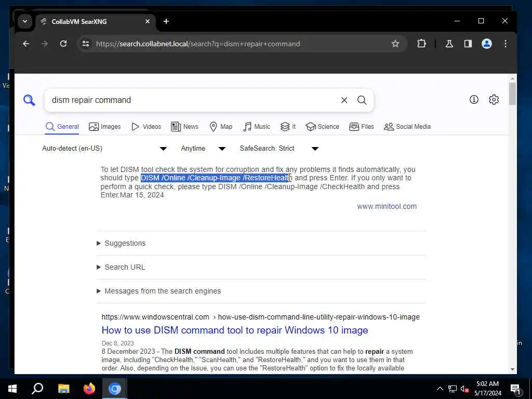Expand Messages from the search engines

click(x=159, y=291)
